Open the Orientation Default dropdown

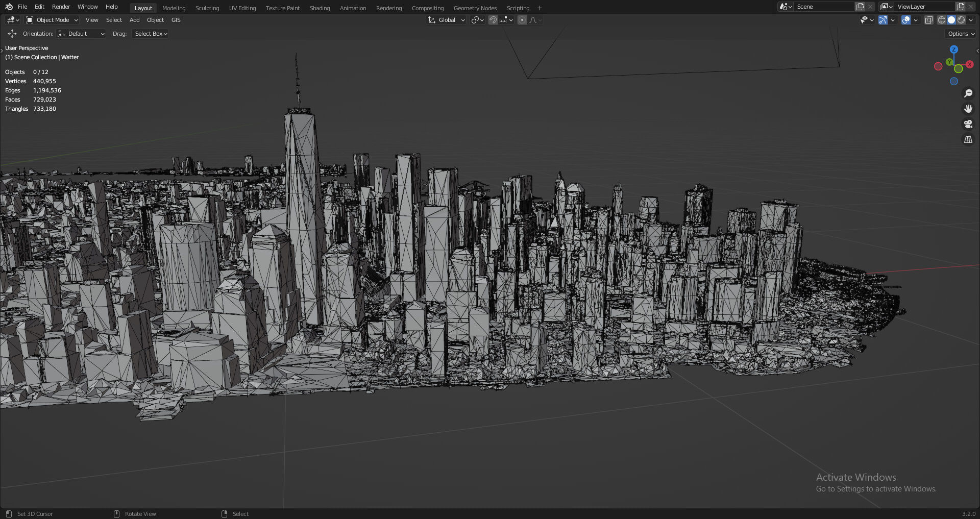(81, 34)
